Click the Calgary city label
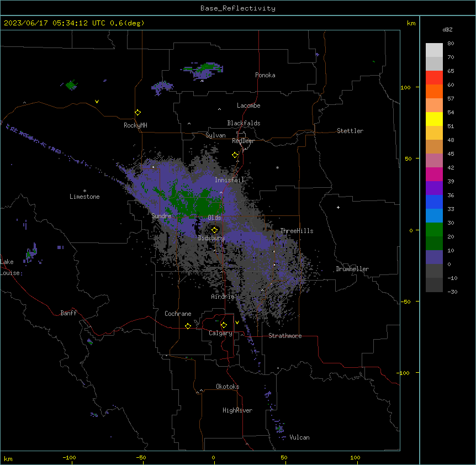 220,333
